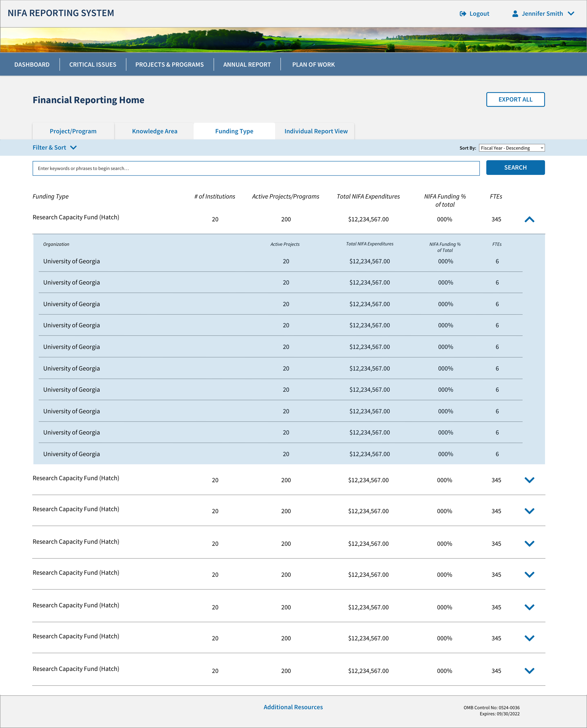This screenshot has height=728, width=587.
Task: Switch to the Project/Program tab
Action: point(73,131)
